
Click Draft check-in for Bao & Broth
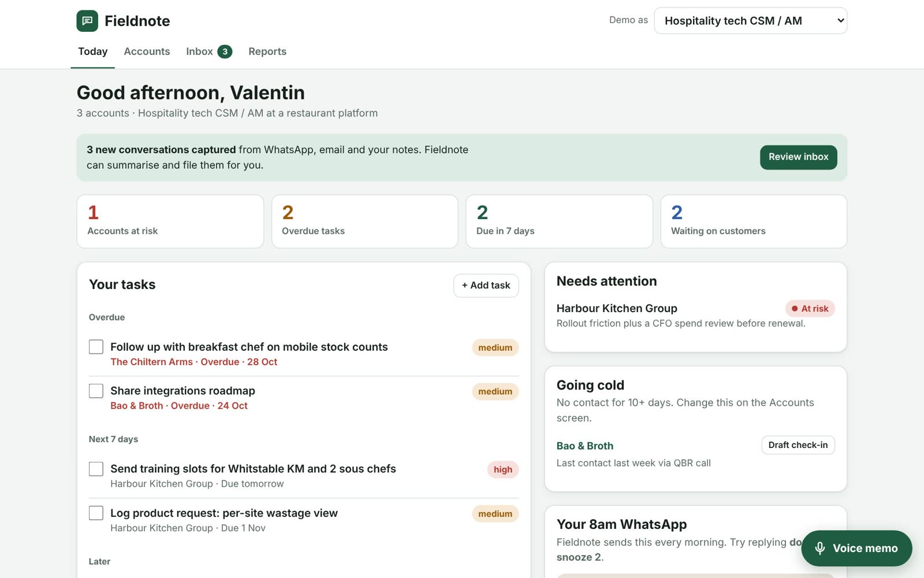798,445
